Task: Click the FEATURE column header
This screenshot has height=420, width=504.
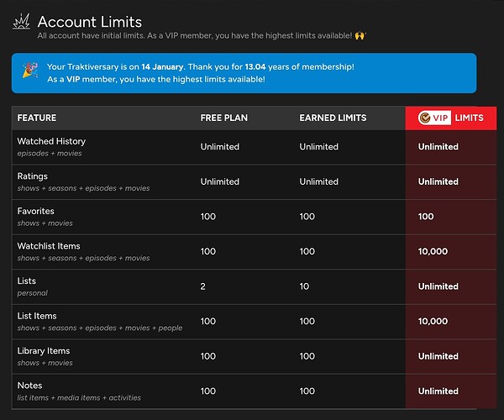Action: [x=37, y=118]
